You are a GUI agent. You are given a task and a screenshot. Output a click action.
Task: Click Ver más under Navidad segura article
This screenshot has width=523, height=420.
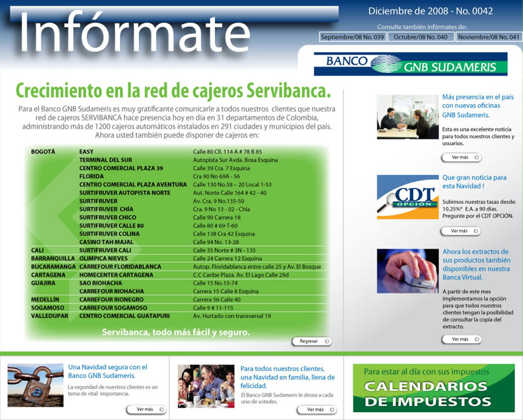(x=146, y=409)
